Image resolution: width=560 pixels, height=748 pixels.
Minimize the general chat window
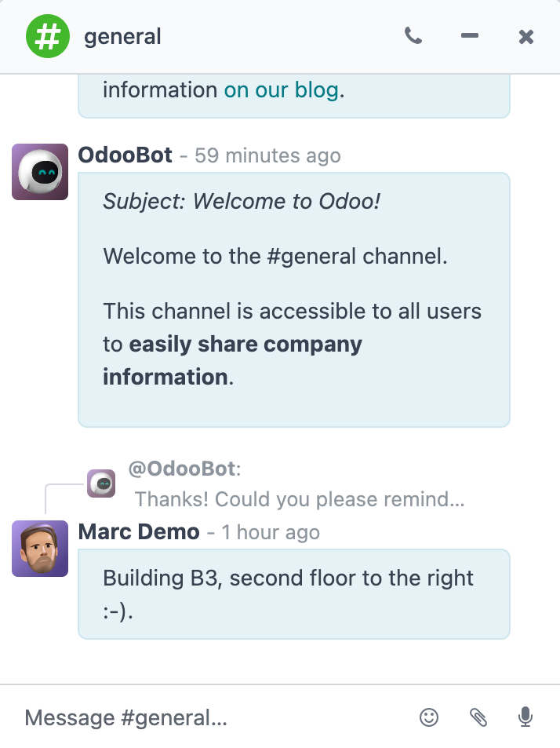pos(470,36)
